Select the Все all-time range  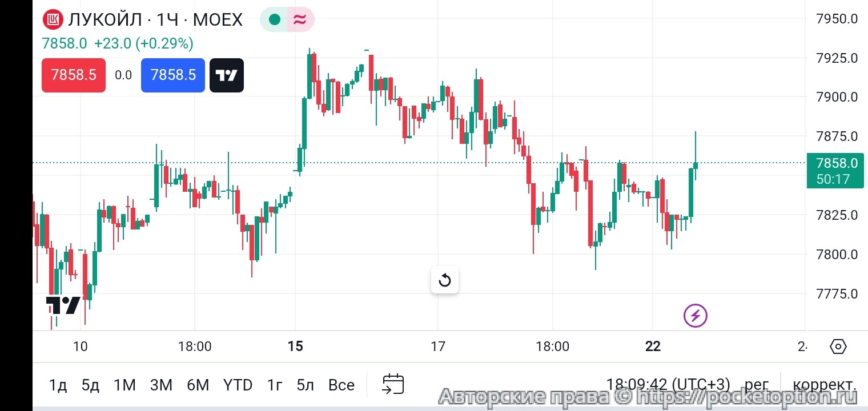click(341, 385)
